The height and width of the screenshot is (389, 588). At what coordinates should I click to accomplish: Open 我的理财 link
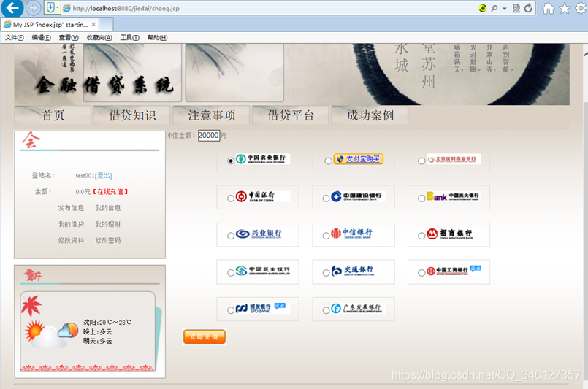[x=108, y=224]
